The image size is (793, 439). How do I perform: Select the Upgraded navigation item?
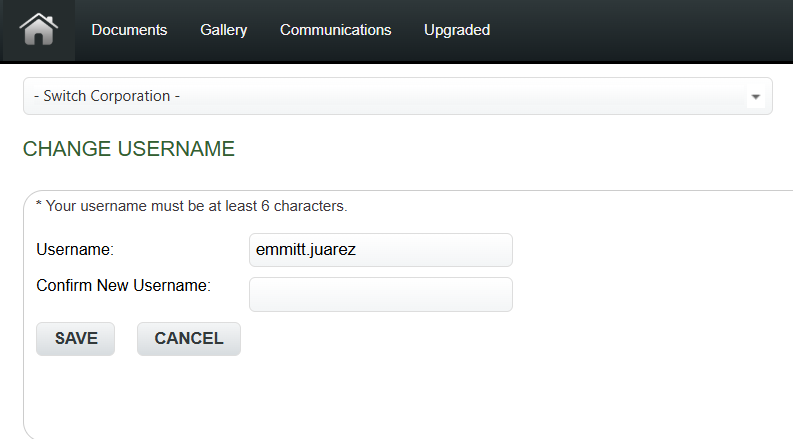pos(457,30)
